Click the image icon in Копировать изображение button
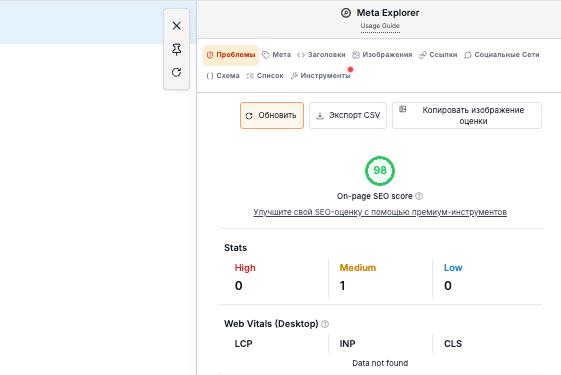The image size is (561, 375). pyautogui.click(x=403, y=109)
